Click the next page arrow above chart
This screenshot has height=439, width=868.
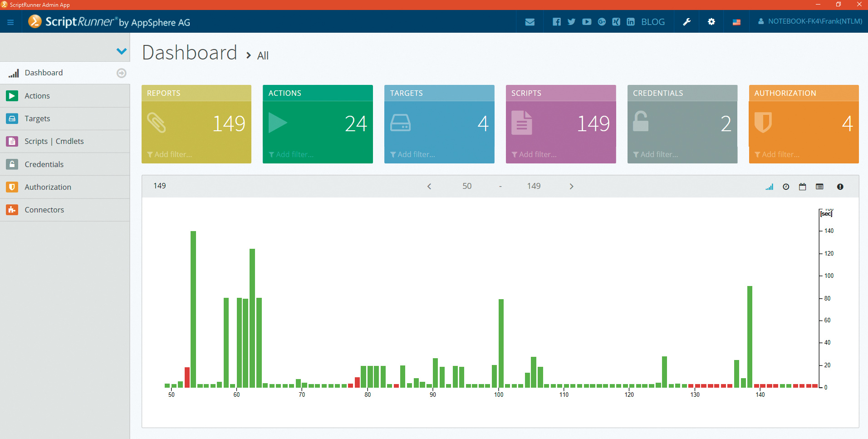tap(571, 186)
